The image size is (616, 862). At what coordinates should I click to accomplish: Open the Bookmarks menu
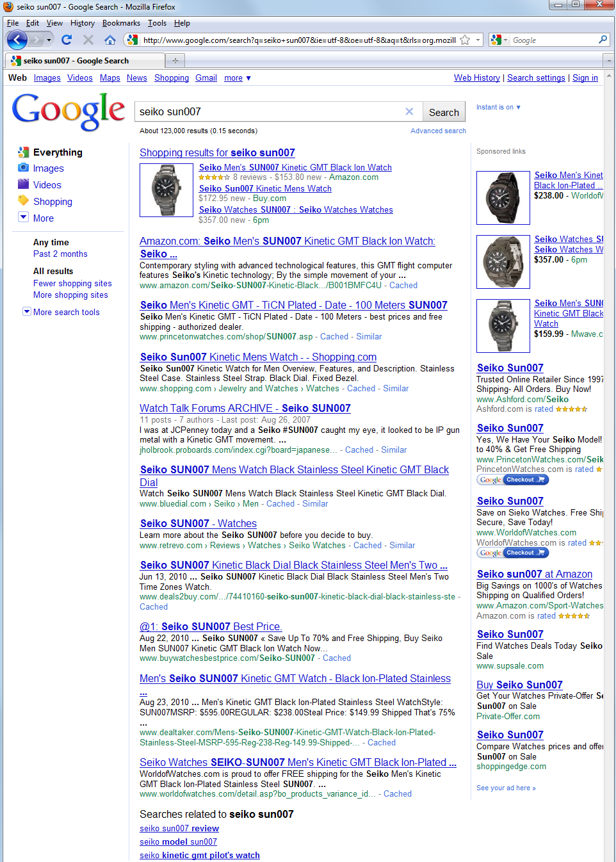click(121, 23)
